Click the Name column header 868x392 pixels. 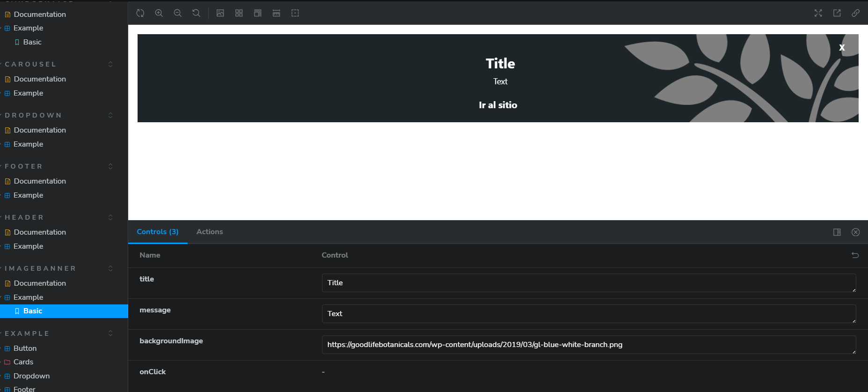point(150,255)
